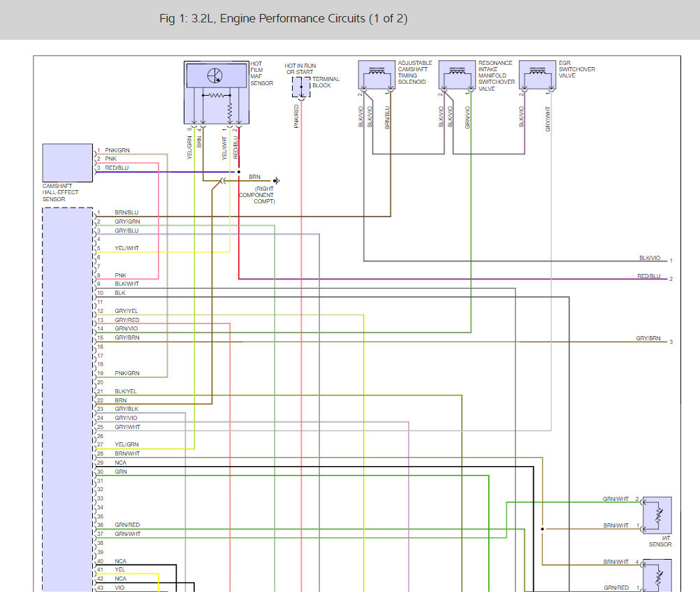The height and width of the screenshot is (596, 700).
Task: Select the Resonance Intake Manifold Switchover Valve
Action: (457, 75)
